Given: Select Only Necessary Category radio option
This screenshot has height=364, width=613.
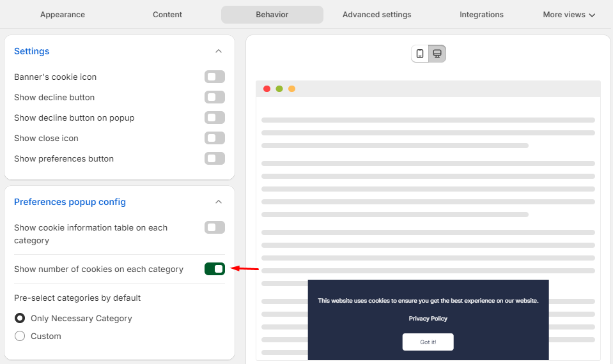Looking at the screenshot, I should (x=20, y=319).
